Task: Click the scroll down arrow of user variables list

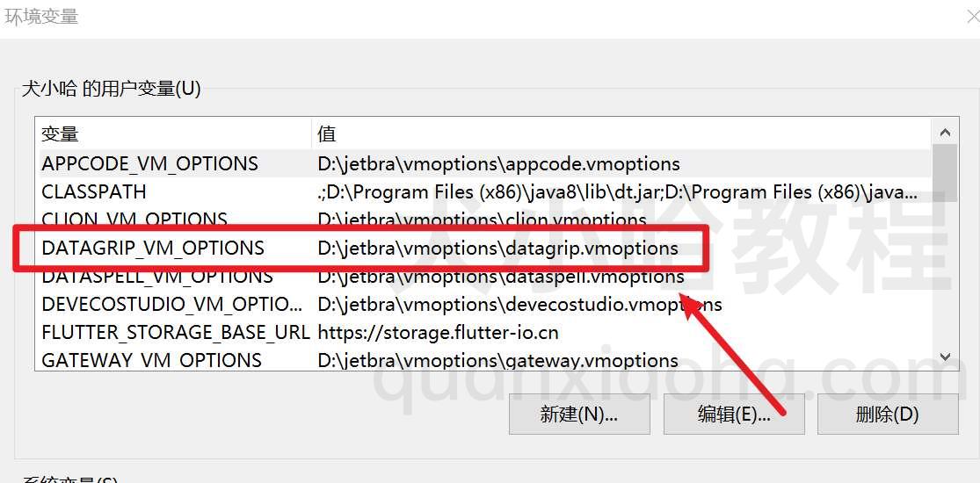Action: point(945,357)
